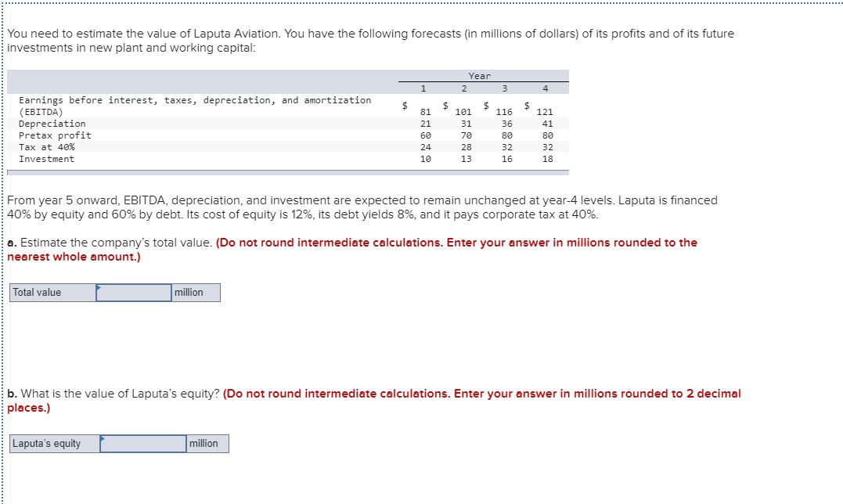Click the blue flag marker beside Total value field
The height and width of the screenshot is (504, 843).
(x=98, y=288)
